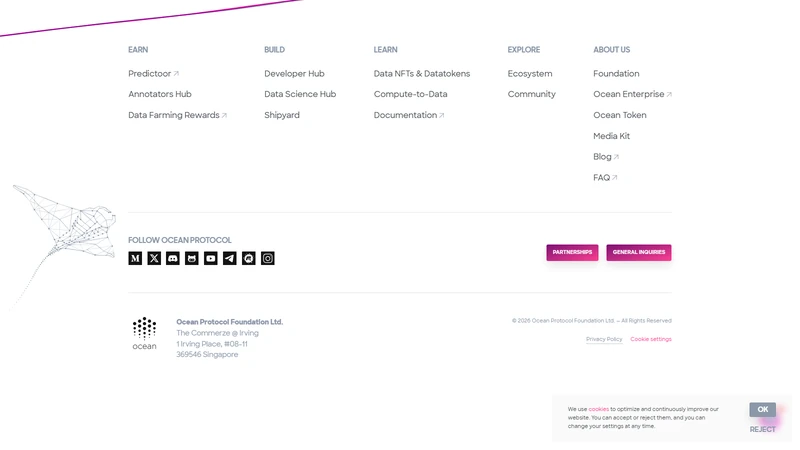800x450 pixels.
Task: Open the YouTube social icon
Action: pyautogui.click(x=211, y=258)
